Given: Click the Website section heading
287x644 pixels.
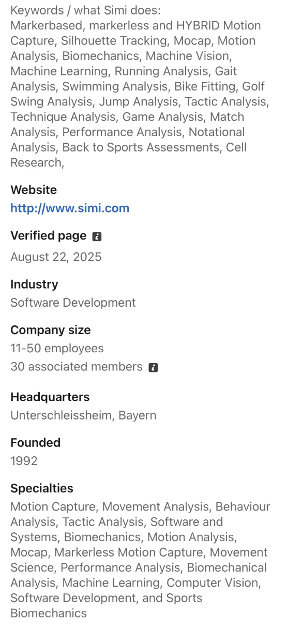Looking at the screenshot, I should pyautogui.click(x=34, y=190).
